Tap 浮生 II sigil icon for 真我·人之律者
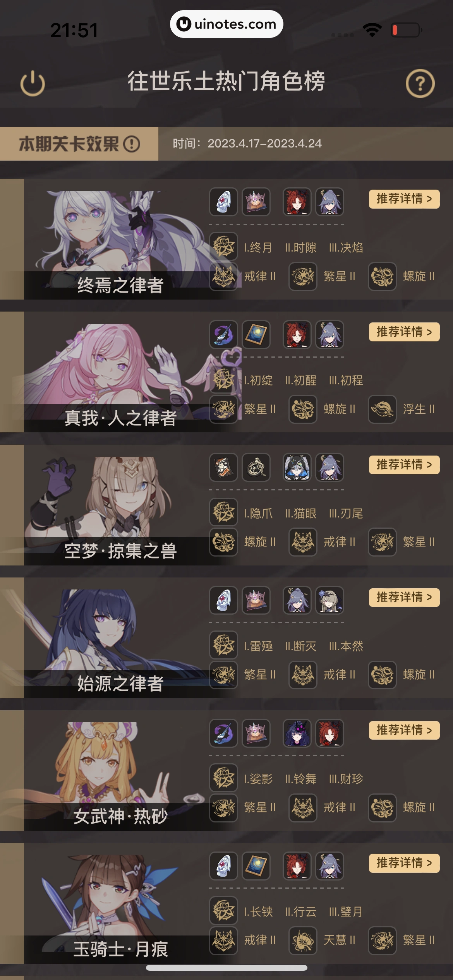 tap(382, 409)
